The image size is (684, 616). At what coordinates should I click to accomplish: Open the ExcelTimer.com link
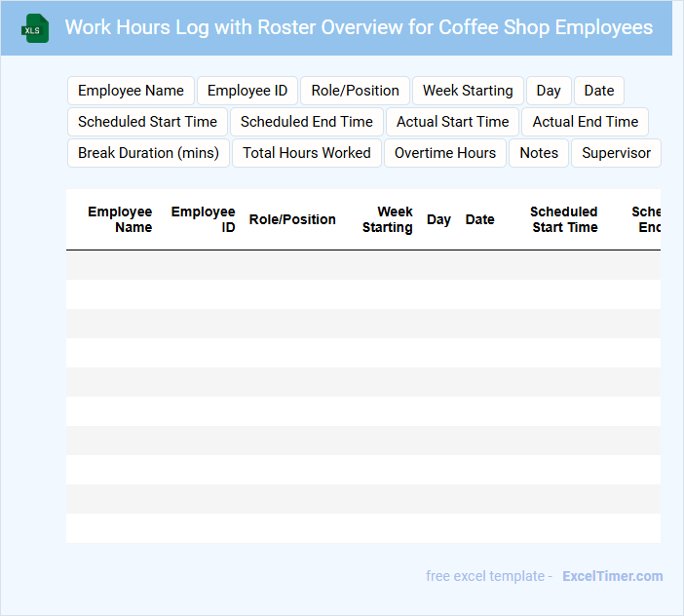(x=612, y=576)
